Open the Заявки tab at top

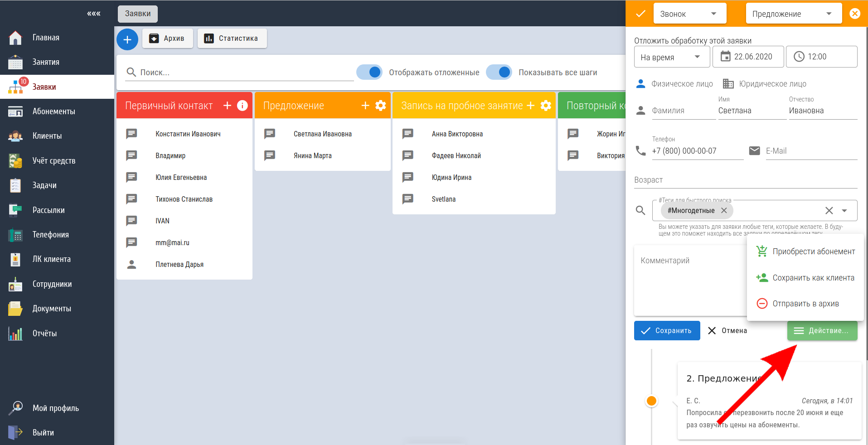click(138, 14)
